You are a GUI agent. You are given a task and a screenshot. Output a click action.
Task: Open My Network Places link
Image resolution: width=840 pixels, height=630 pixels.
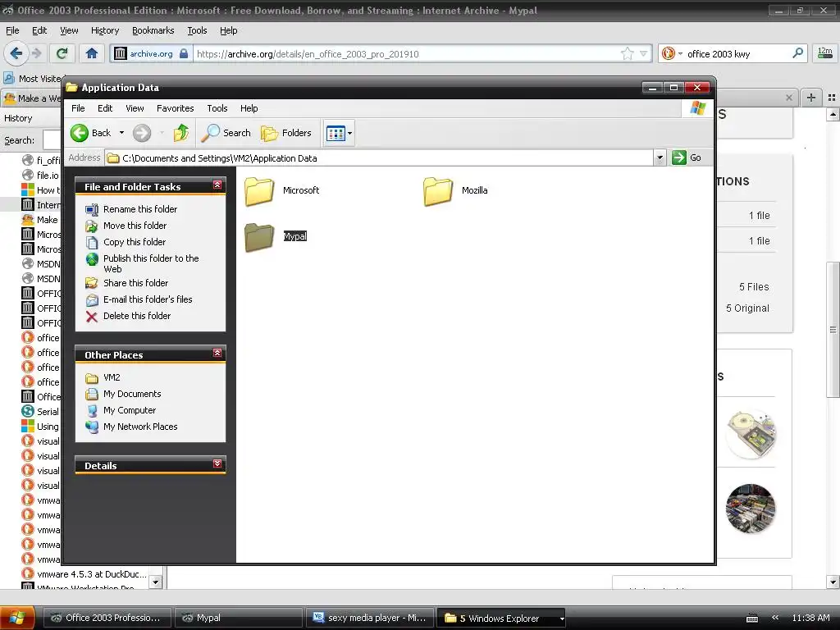[139, 427]
